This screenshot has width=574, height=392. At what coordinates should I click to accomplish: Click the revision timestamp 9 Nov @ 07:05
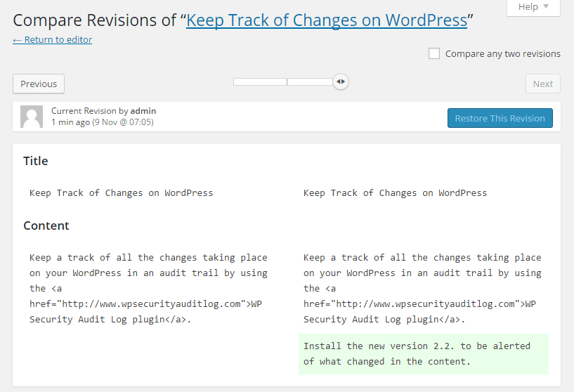[123, 122]
